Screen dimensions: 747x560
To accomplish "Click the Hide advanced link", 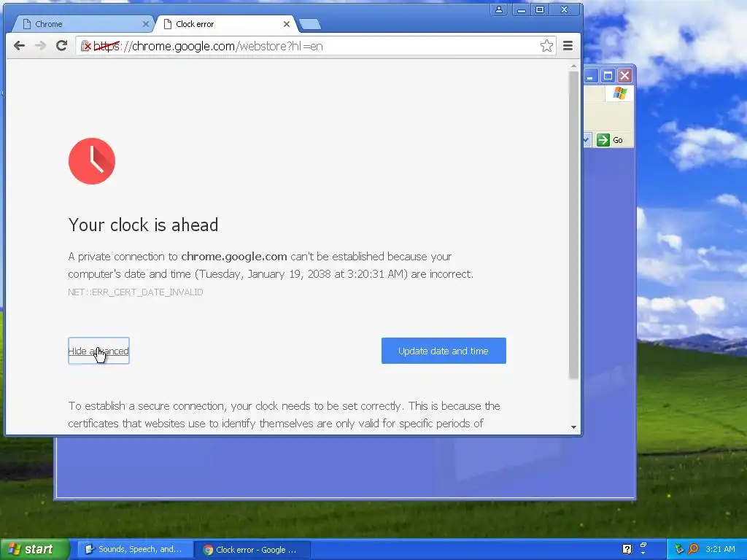I will tap(98, 351).
